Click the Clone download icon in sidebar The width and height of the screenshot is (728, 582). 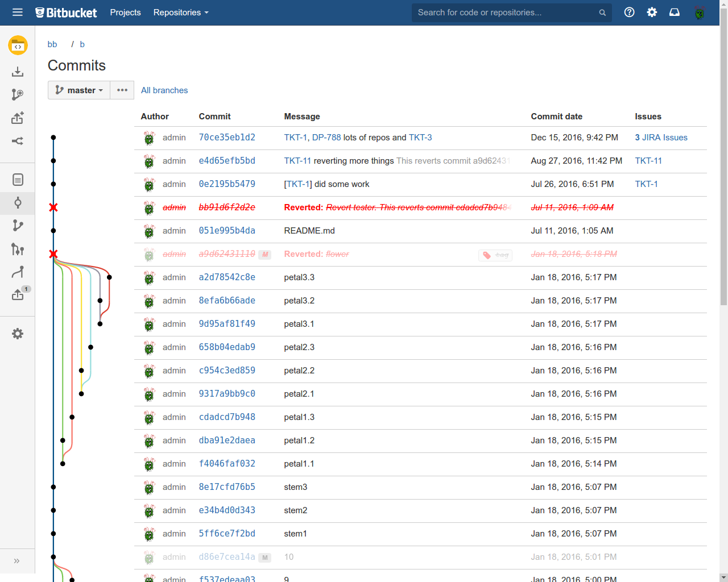tap(18, 72)
